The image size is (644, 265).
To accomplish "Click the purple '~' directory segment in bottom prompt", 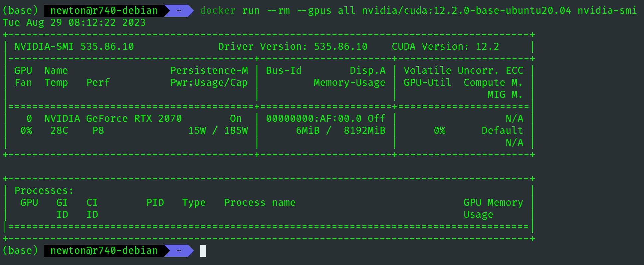I will pyautogui.click(x=179, y=251).
